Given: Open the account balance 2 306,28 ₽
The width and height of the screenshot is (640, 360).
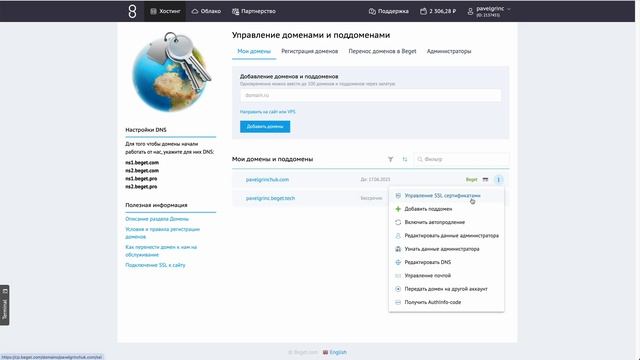Looking at the screenshot, I should pyautogui.click(x=438, y=11).
